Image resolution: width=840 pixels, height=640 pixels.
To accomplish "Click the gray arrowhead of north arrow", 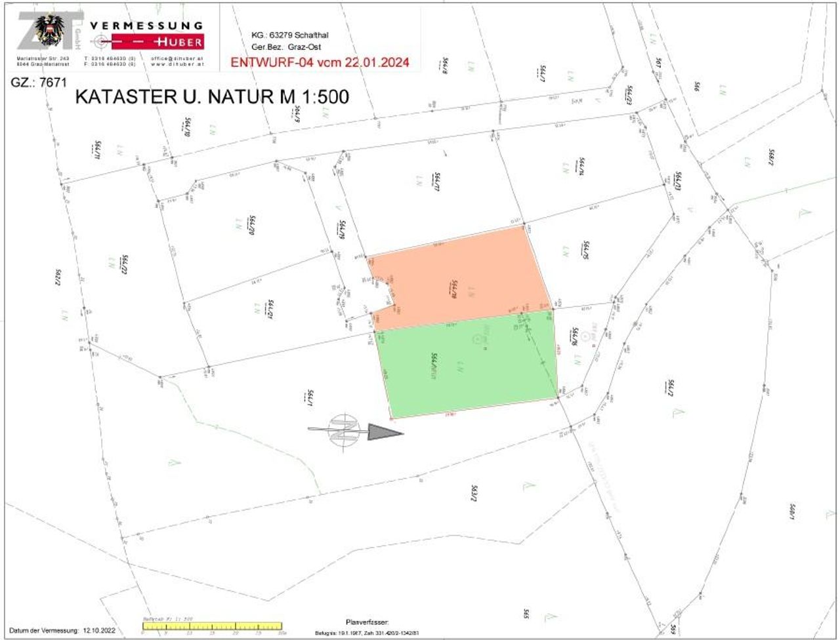I will point(385,431).
